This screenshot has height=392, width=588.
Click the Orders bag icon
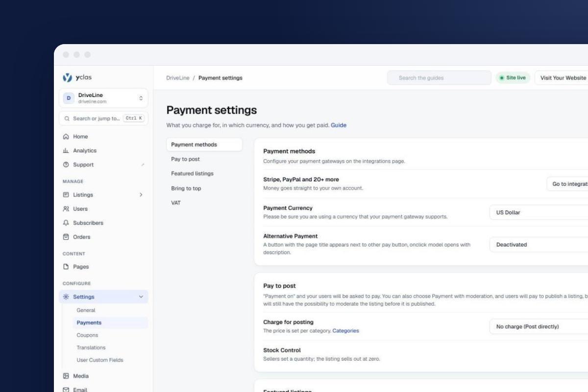tap(66, 237)
